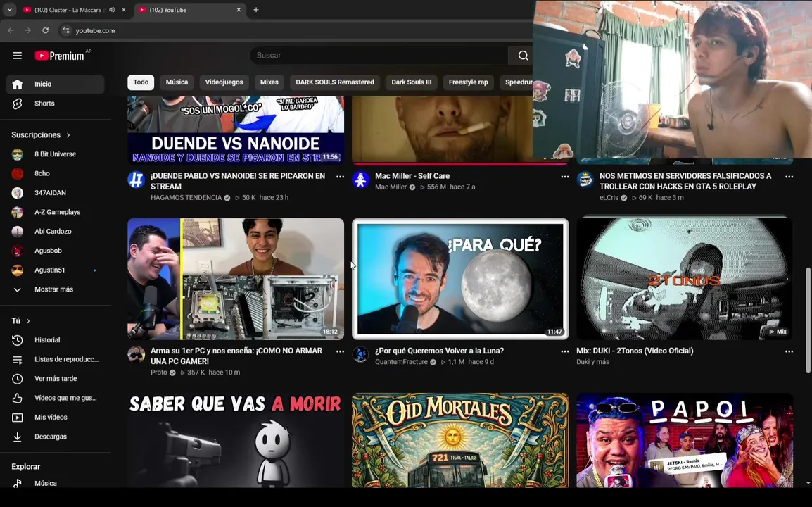Open the QuantumFracture channel name link
Image resolution: width=812 pixels, height=507 pixels.
point(401,362)
